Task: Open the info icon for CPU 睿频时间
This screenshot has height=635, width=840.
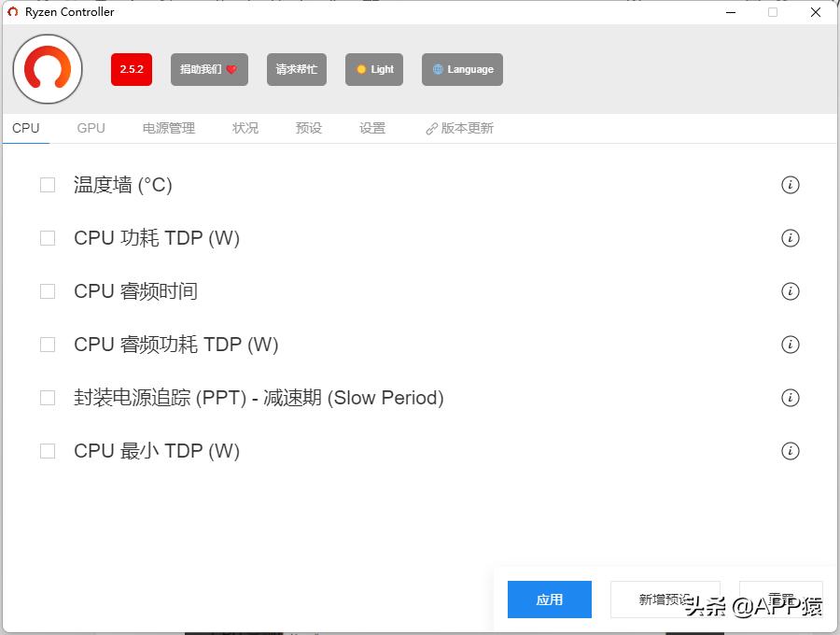Action: [x=791, y=291]
